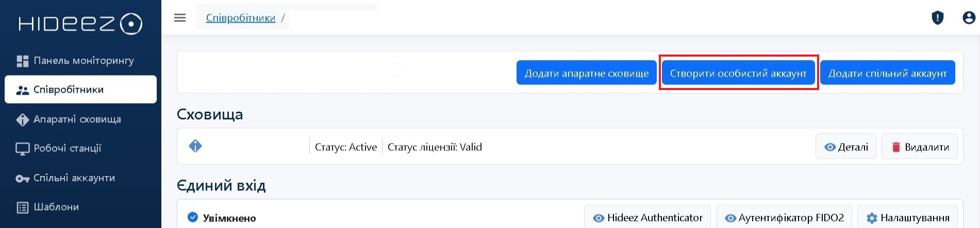Click Створити особистий аккаунт button
The height and width of the screenshot is (228, 980).
(738, 73)
